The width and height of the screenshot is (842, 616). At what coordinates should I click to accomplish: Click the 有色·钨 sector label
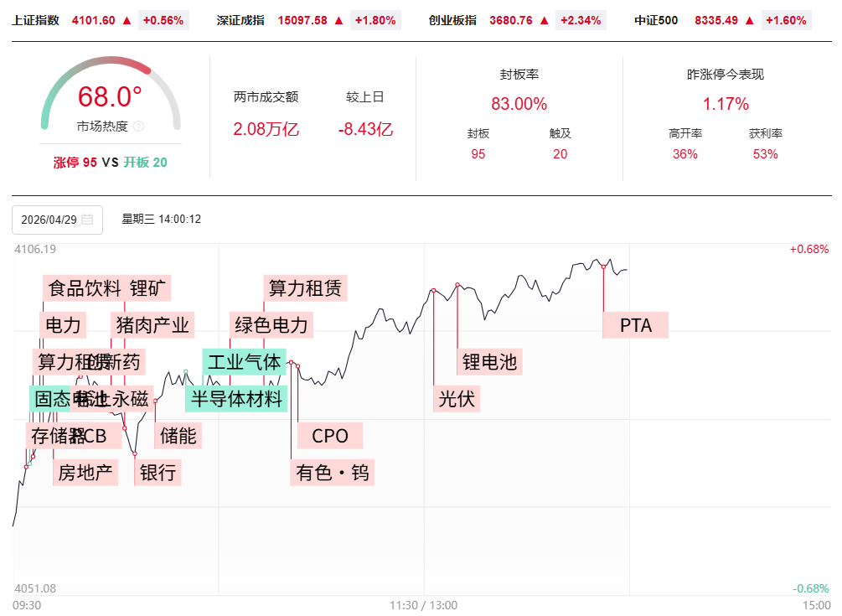(x=332, y=472)
